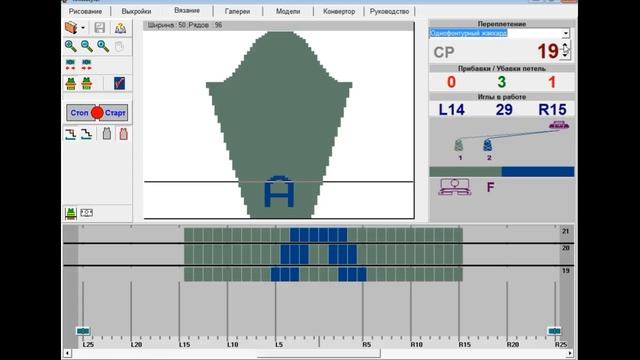Click the third magnifier zoom-fit icon
Viewport: 640px width, 360px height.
(x=103, y=46)
